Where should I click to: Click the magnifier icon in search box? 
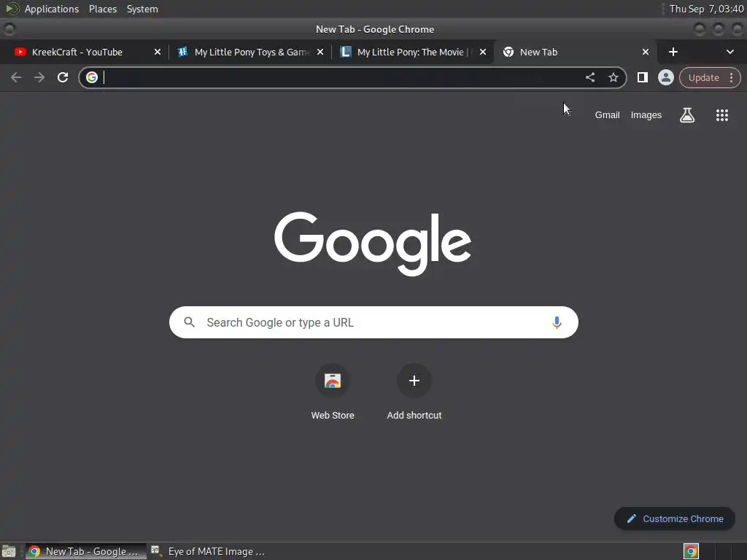pos(189,322)
